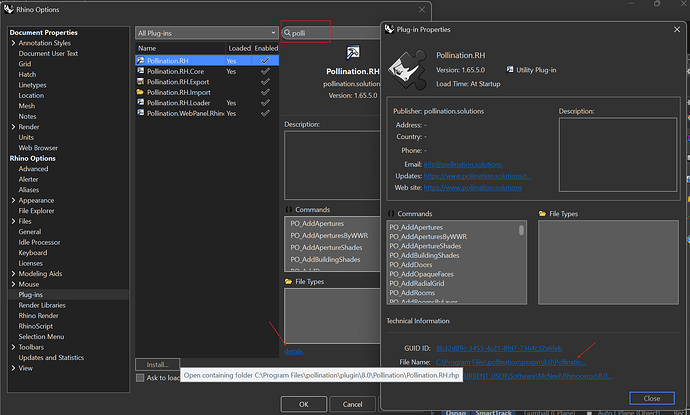690x415 pixels.
Task: Open the RhinoScript options page
Action: pos(36,326)
